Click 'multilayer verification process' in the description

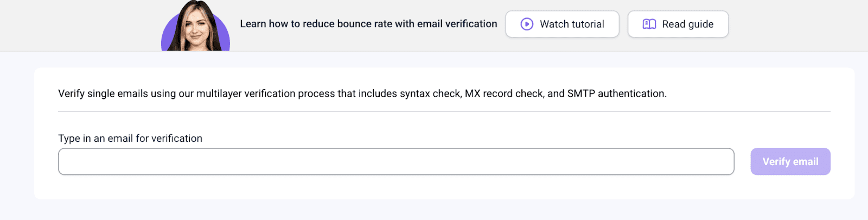pos(265,93)
